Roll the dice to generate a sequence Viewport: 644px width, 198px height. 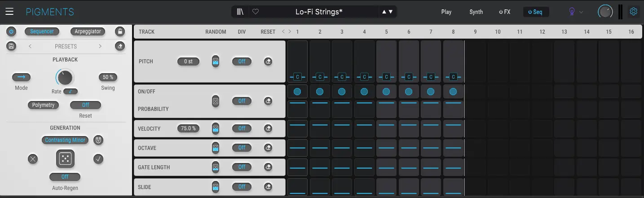pos(65,159)
